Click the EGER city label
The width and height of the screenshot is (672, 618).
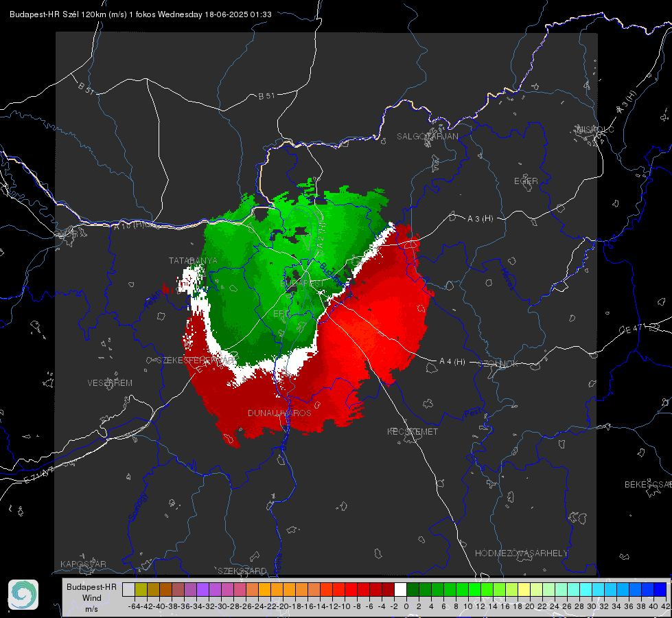(x=526, y=181)
